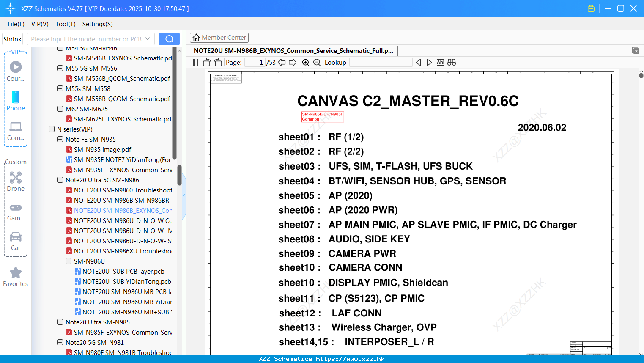Open the Car category

[16, 241]
